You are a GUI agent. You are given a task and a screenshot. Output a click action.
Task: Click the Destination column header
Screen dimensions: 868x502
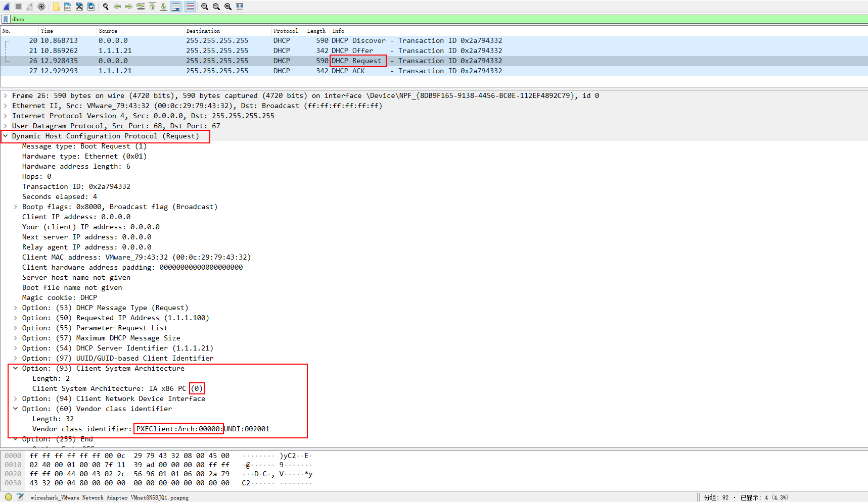203,31
